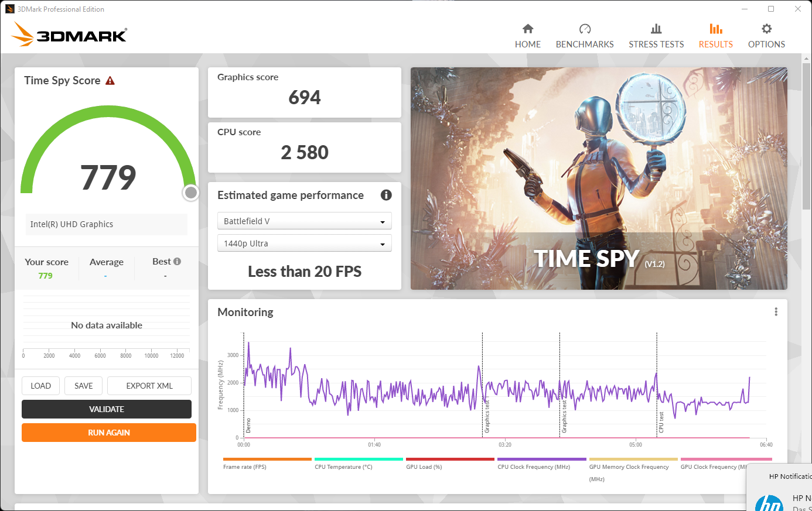This screenshot has height=511, width=812.
Task: Open the 1440p Ultra resolution dropdown
Action: coord(304,244)
